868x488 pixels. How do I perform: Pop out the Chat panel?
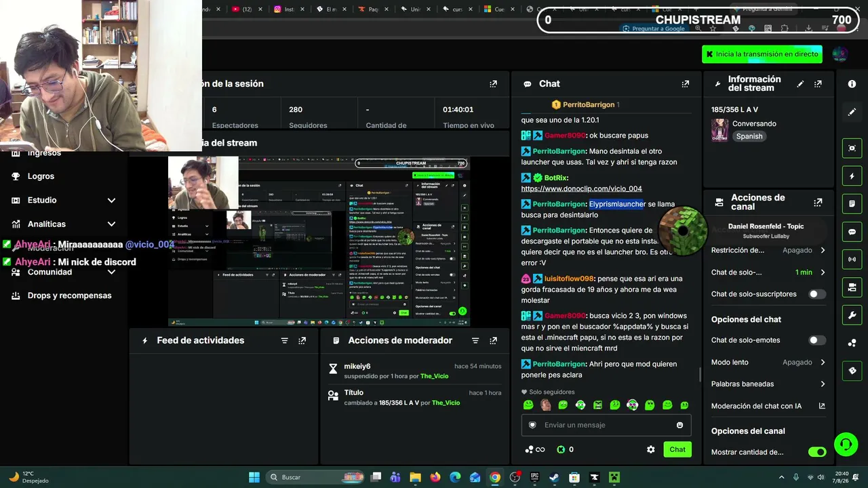(x=685, y=84)
